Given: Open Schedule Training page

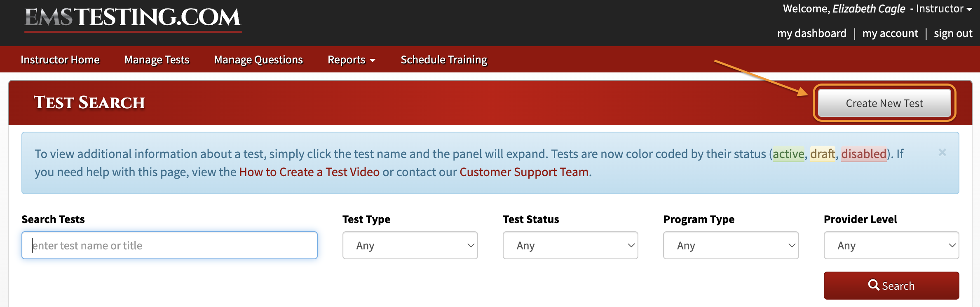Looking at the screenshot, I should (444, 60).
